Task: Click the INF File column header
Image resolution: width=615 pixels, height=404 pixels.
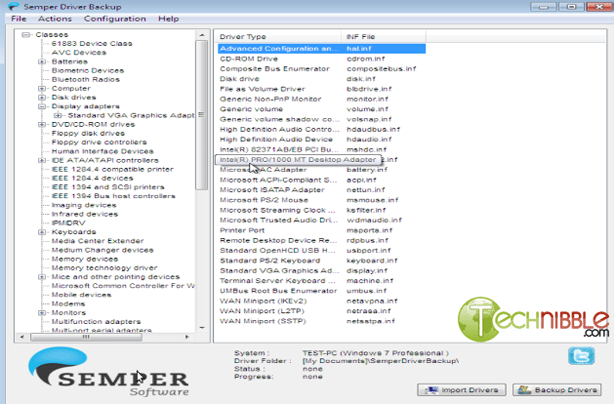Action: pyautogui.click(x=384, y=37)
